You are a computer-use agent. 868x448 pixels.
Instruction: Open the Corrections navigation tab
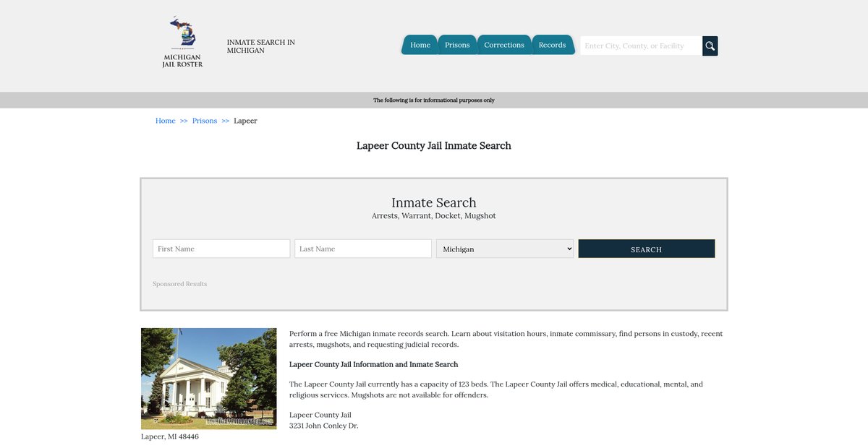click(x=504, y=45)
